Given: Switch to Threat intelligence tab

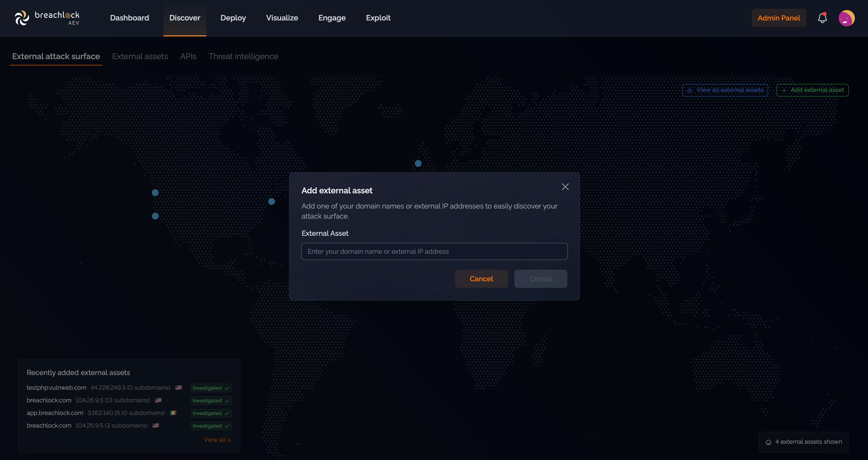Looking at the screenshot, I should coord(243,56).
